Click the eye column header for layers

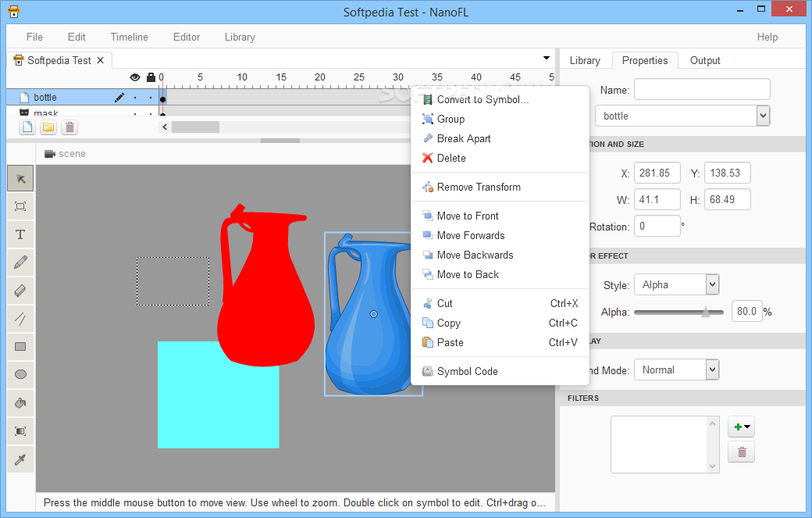[x=134, y=77]
